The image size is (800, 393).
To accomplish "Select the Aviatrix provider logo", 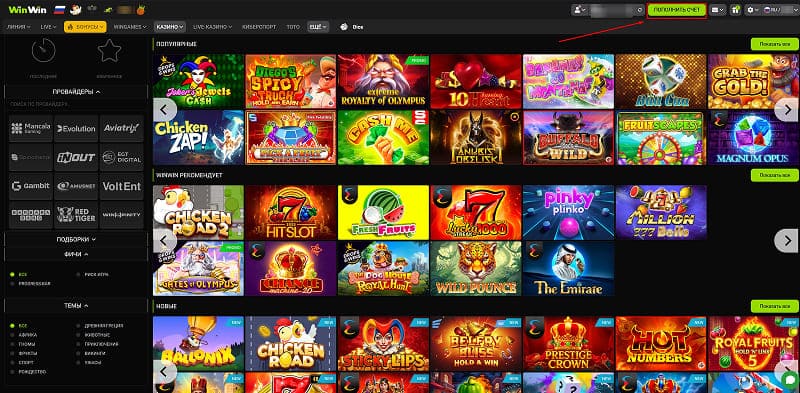I will pyautogui.click(x=121, y=129).
